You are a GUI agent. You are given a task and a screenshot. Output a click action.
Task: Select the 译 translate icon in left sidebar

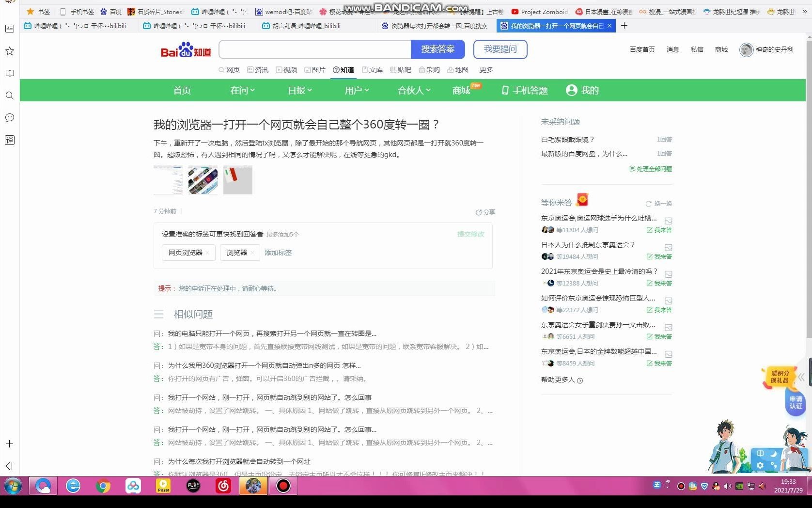9,140
